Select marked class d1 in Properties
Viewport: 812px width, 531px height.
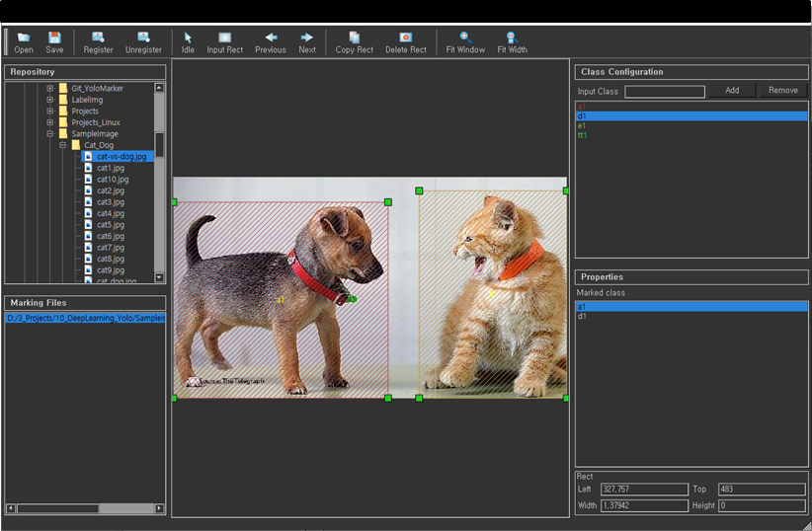point(691,316)
